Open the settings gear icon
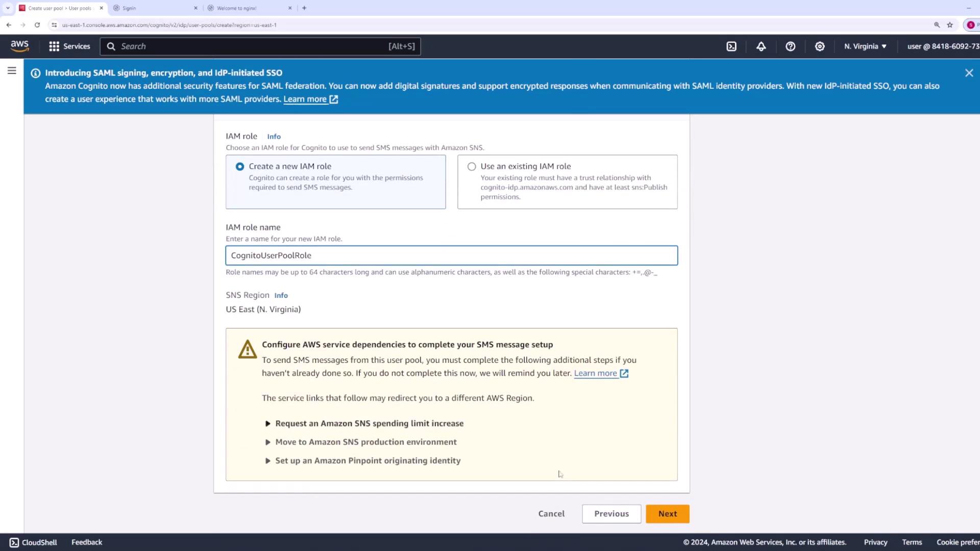980x551 pixels. 820,46
